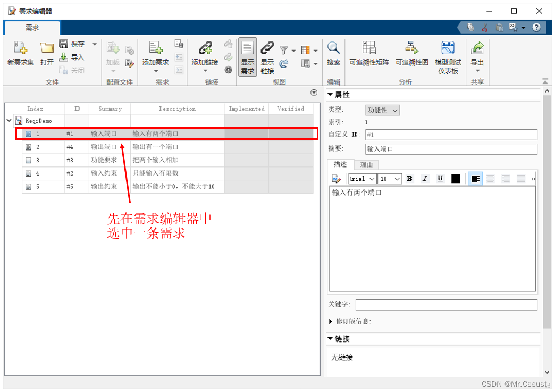
Task: Open link settings gear icon
Action: 229,70
